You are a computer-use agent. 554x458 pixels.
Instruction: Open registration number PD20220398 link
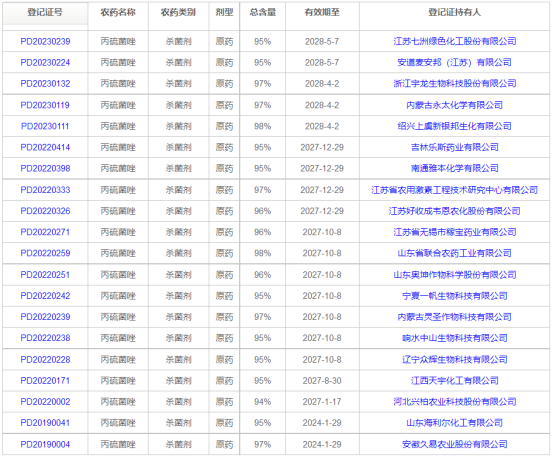click(x=45, y=169)
